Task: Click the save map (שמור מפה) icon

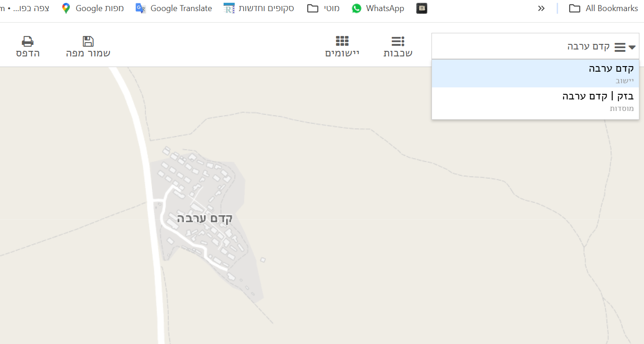Action: [88, 42]
